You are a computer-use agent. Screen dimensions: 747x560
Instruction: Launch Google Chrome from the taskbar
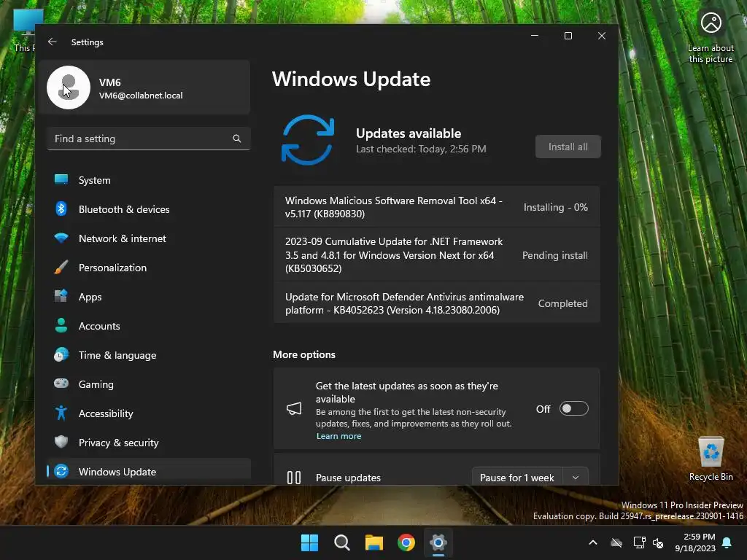(406, 542)
